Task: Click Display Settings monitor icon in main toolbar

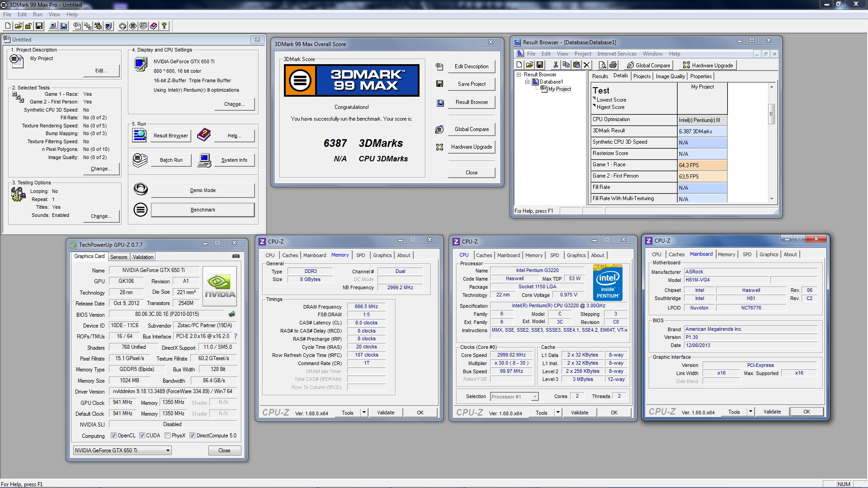Action: pyautogui.click(x=108, y=26)
